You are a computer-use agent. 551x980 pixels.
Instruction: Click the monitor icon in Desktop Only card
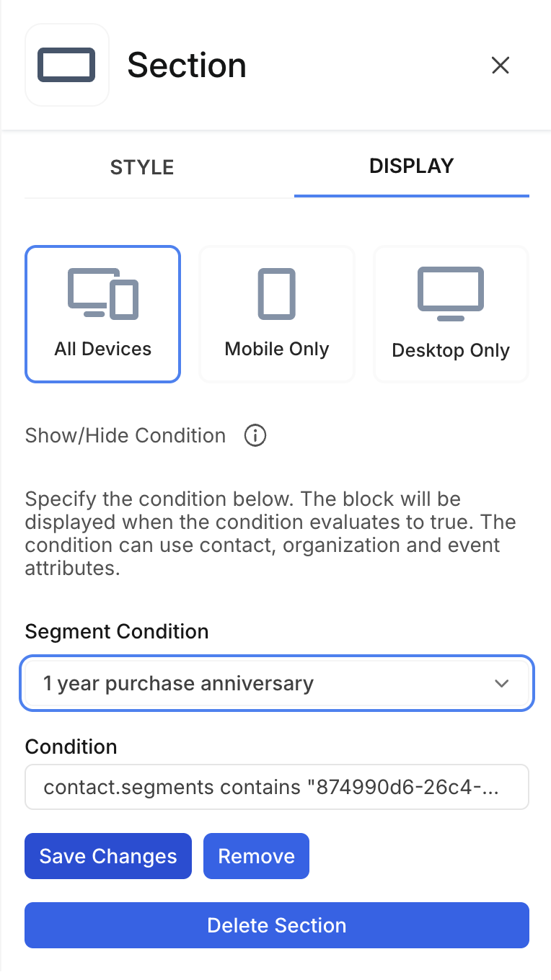pyautogui.click(x=451, y=293)
